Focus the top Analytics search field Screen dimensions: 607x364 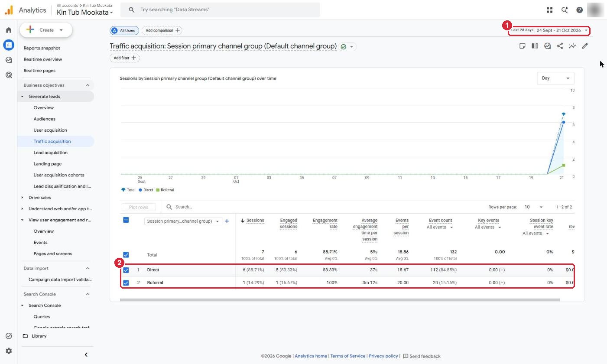click(220, 10)
